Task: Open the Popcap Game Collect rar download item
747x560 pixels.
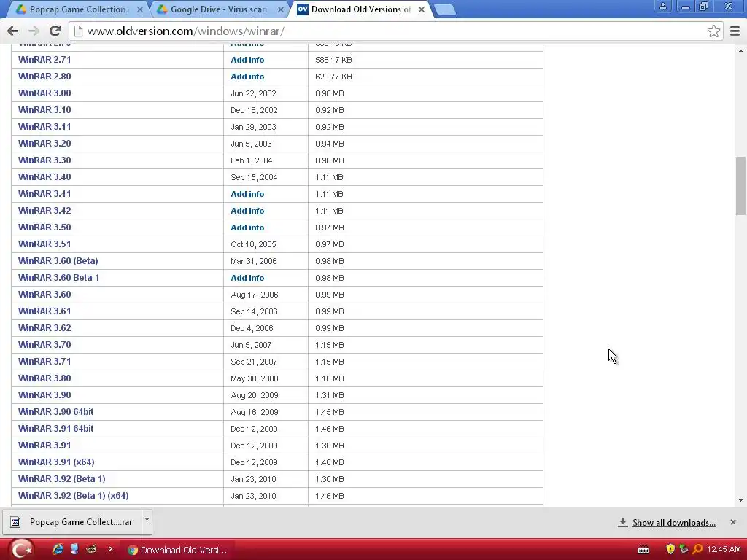Action: pyautogui.click(x=72, y=522)
